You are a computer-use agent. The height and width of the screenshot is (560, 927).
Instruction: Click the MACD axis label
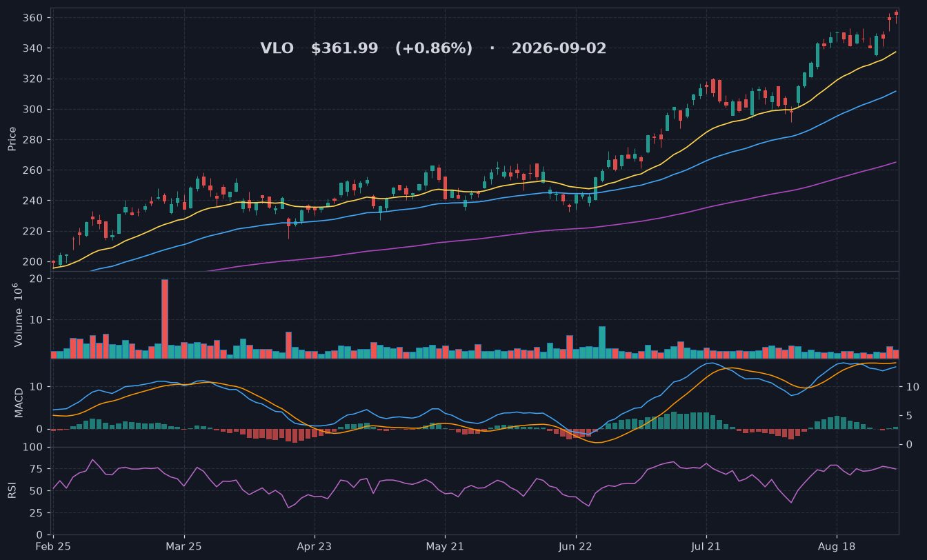click(x=19, y=402)
